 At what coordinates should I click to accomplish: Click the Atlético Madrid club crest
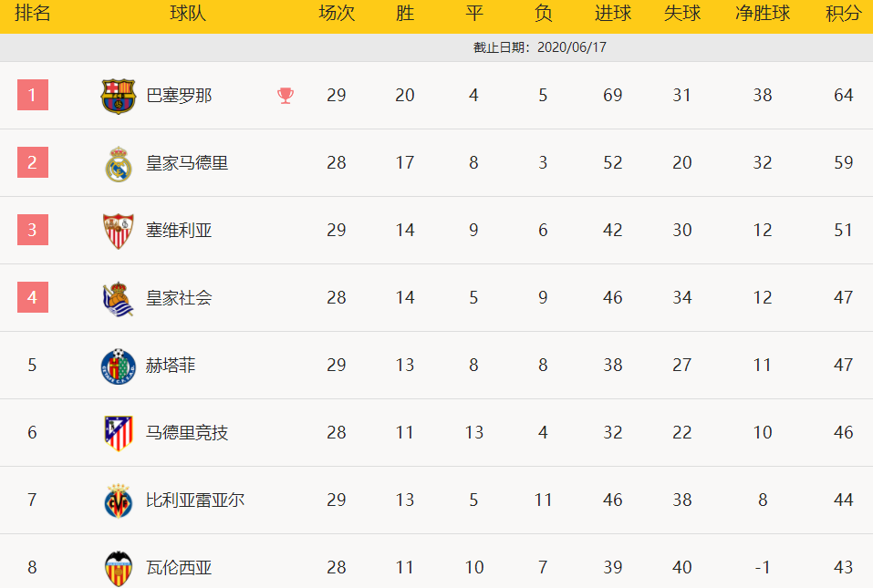pos(119,433)
